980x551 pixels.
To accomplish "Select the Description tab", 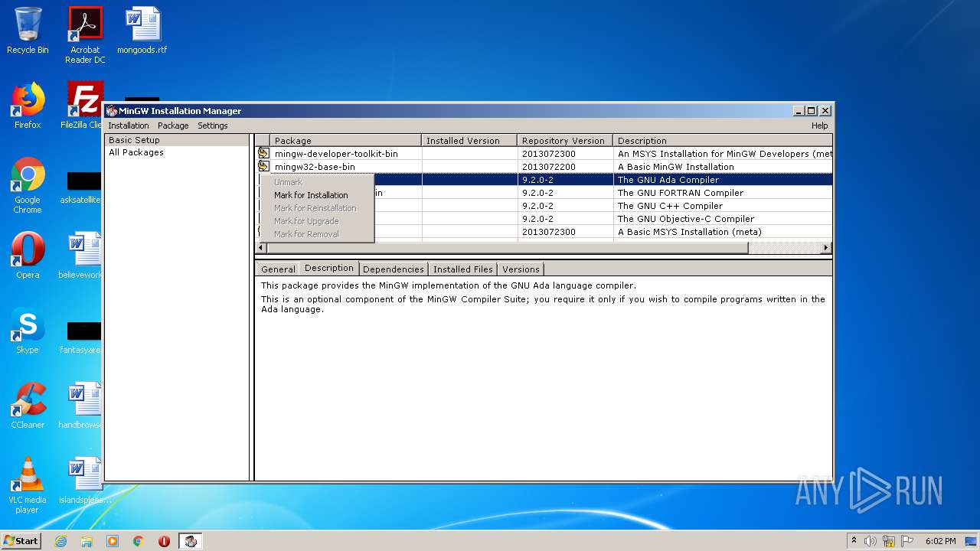I will [x=328, y=268].
